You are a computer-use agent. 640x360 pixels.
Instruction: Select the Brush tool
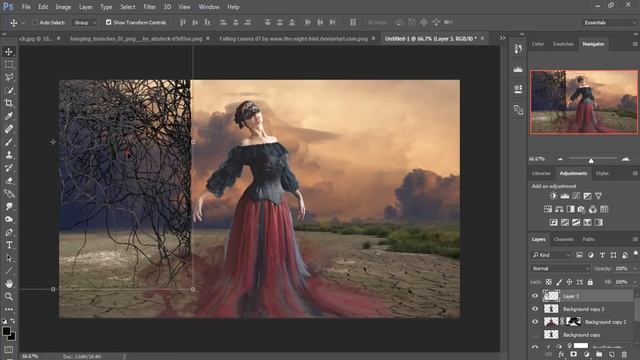coord(9,142)
